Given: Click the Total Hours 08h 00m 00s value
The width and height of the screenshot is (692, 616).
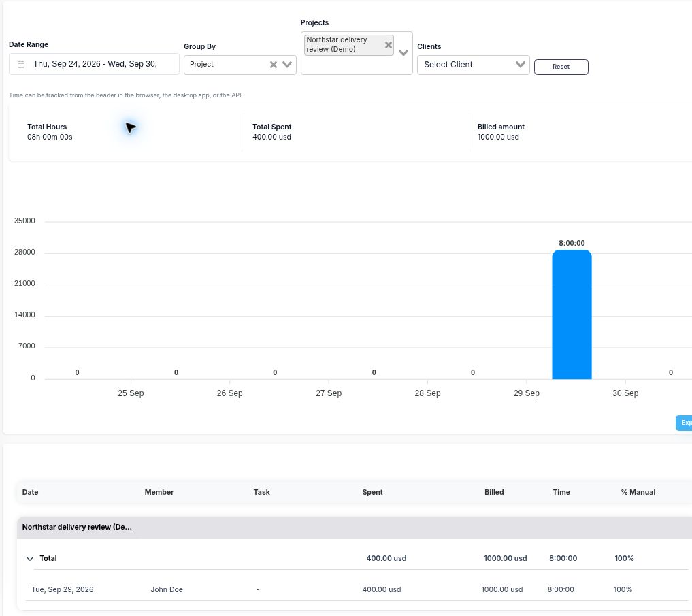Looking at the screenshot, I should point(50,137).
